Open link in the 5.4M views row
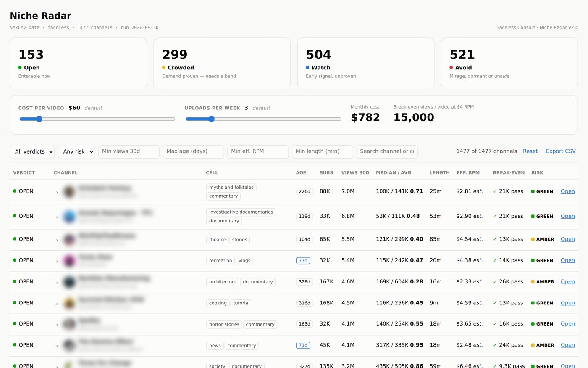This screenshot has width=588, height=368. coord(567,260)
